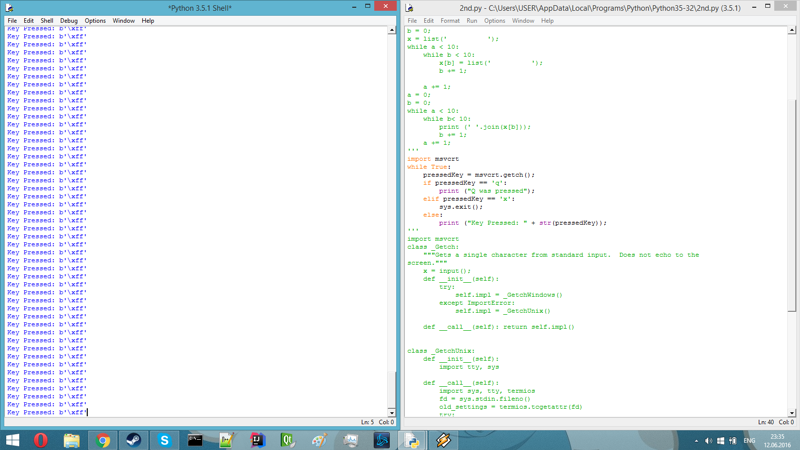
Task: Click scroll down arrow in 2nd.py editor
Action: [792, 413]
